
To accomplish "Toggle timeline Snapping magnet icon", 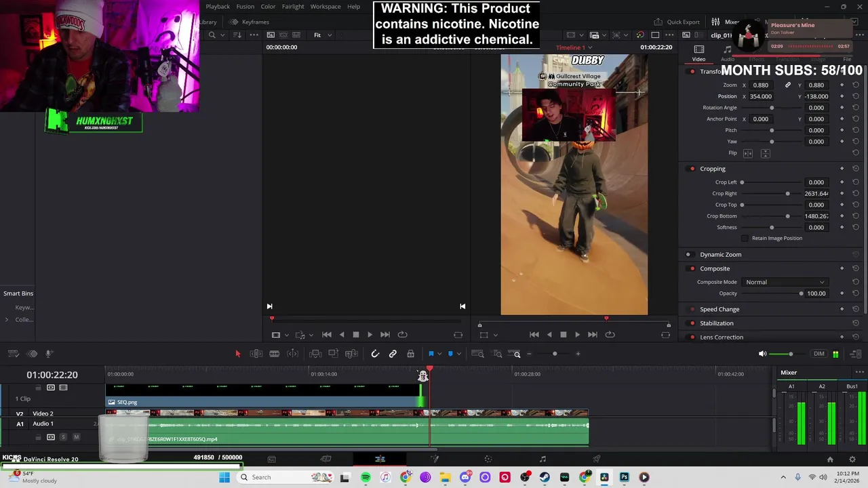I will [375, 354].
